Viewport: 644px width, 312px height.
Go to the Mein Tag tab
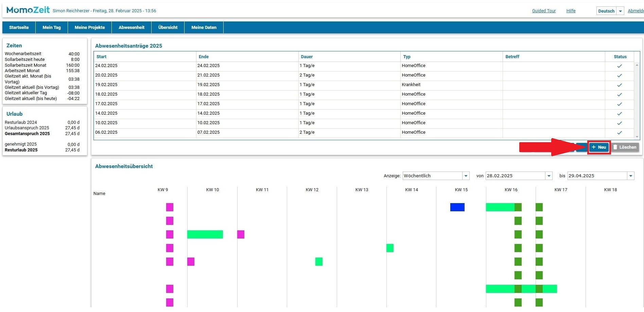52,28
